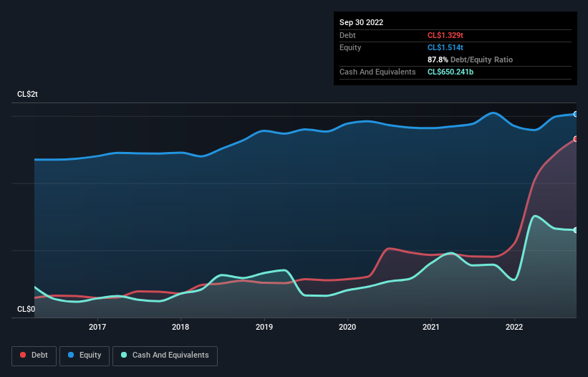Select the 2019 x-axis label
The image size is (588, 377).
point(264,328)
